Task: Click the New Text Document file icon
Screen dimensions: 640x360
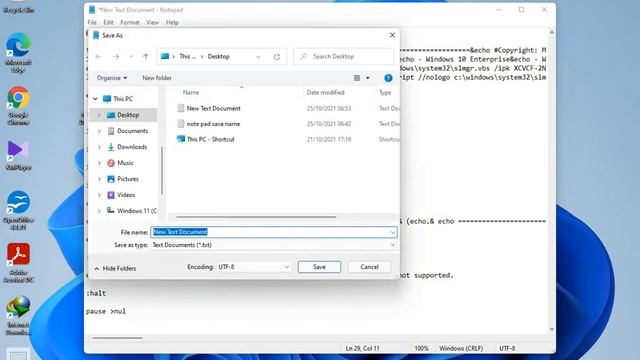Action: 181,108
